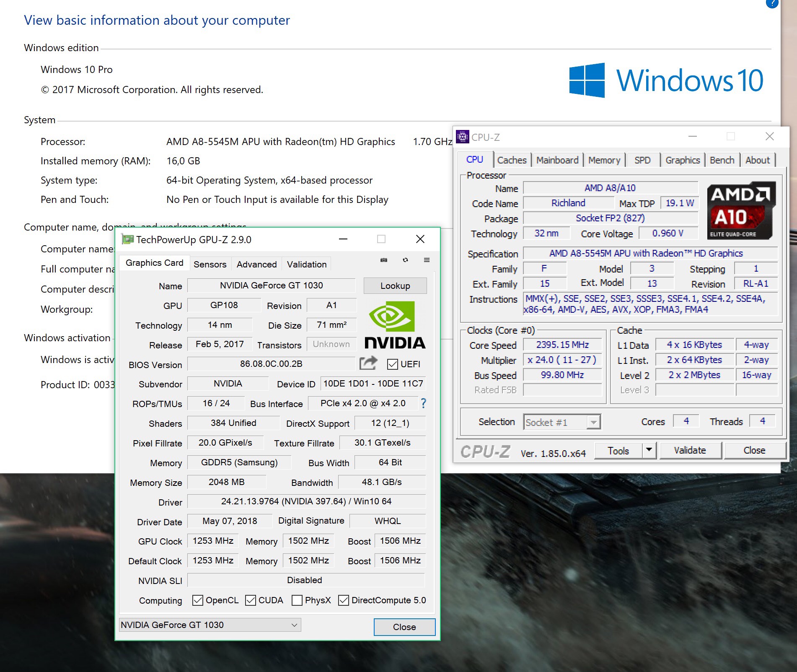Open the CPU-Z Mainboard tab

(557, 160)
